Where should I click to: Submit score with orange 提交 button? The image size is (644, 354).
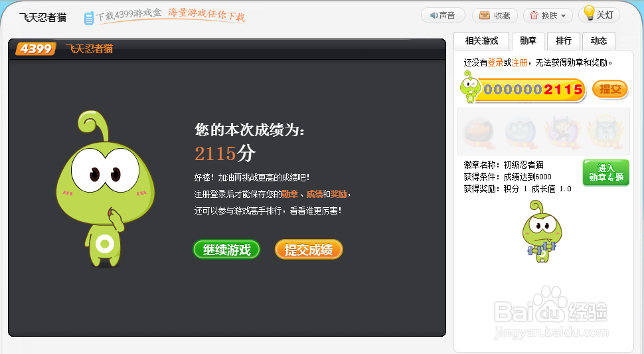[610, 89]
